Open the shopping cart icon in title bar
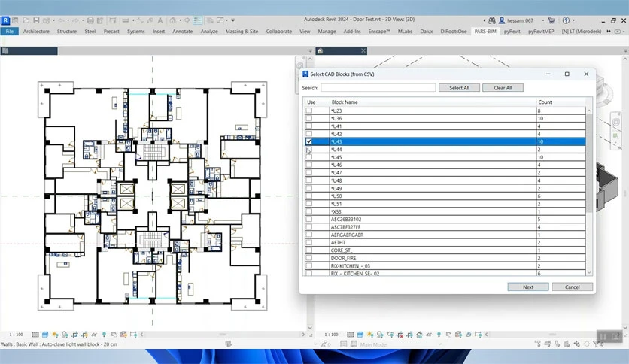 point(552,20)
